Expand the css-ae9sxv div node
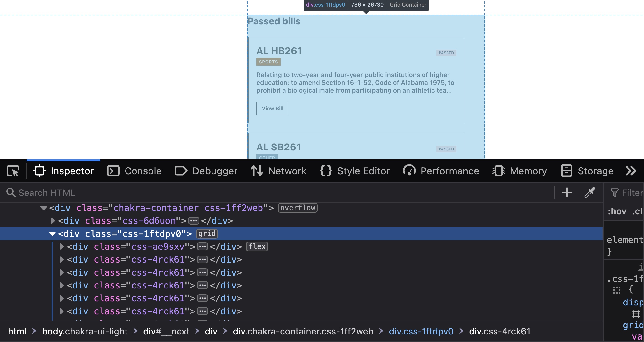Viewport: 644px width, 342px height. 62,247
